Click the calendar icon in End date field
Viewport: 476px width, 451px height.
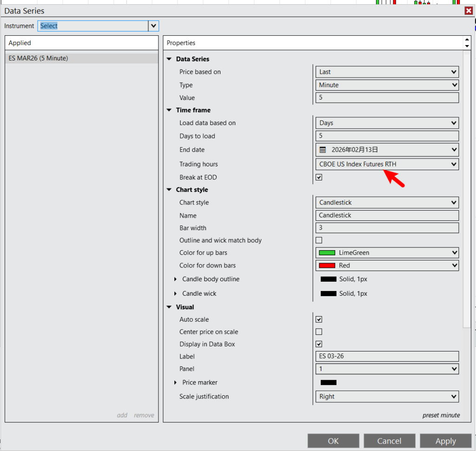(x=323, y=150)
